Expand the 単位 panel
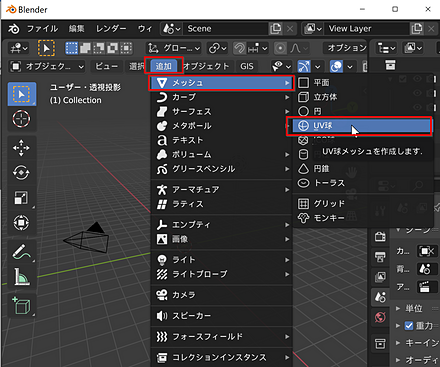Viewport: 440px width, 367px height. (398, 308)
